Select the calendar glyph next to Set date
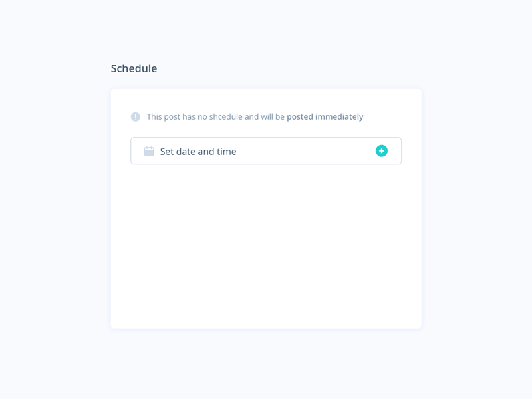532x399 pixels. 150,151
